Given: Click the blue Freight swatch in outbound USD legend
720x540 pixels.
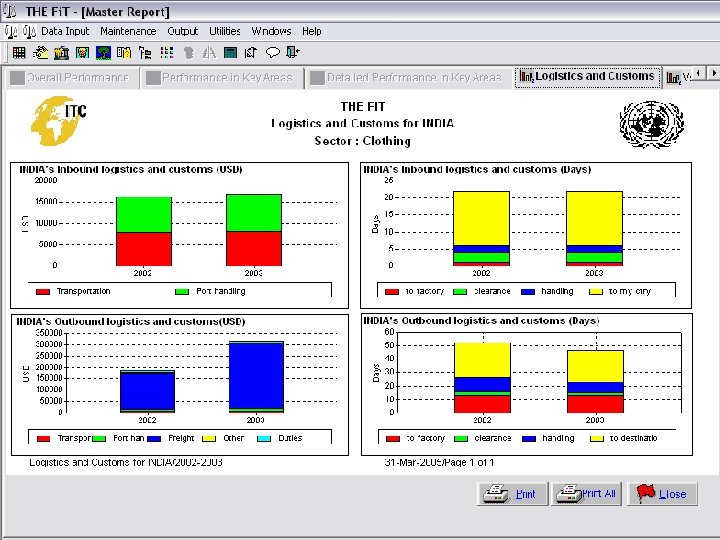Looking at the screenshot, I should [x=154, y=439].
